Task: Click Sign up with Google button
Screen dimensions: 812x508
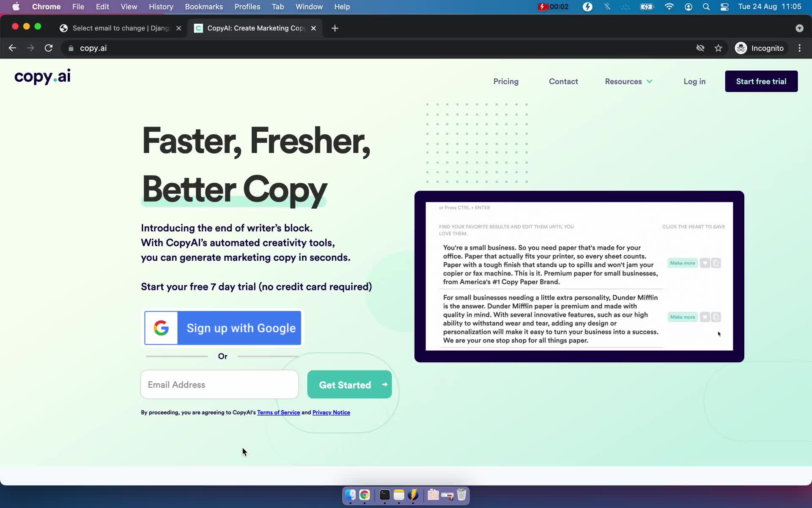Action: click(x=223, y=328)
